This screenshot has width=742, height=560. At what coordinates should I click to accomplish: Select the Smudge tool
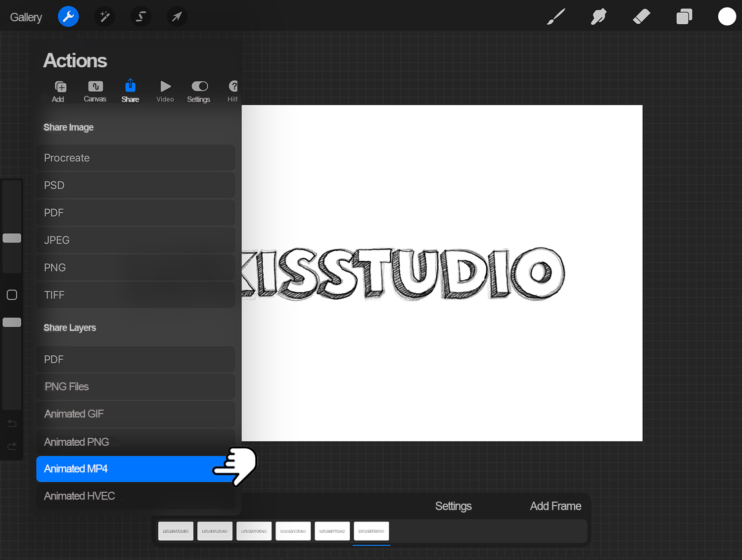pos(598,16)
